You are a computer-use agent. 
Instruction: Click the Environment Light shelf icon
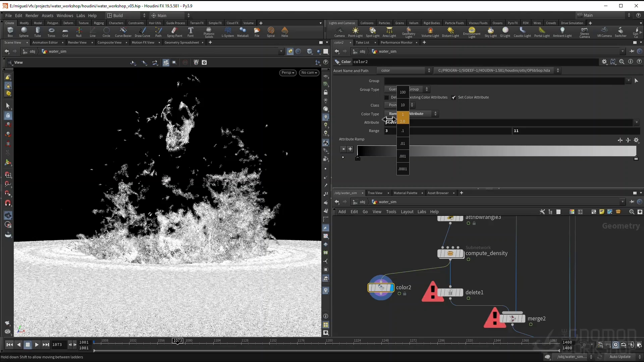pos(472,32)
